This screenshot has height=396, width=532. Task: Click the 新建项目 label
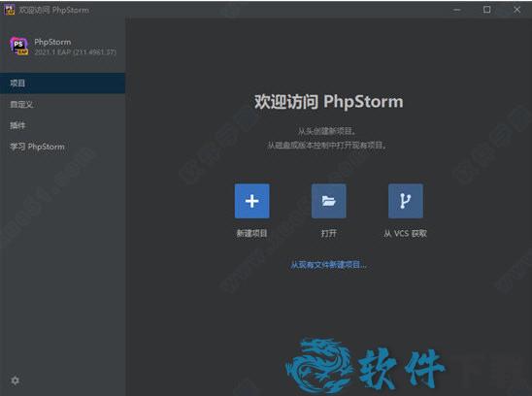(x=251, y=233)
